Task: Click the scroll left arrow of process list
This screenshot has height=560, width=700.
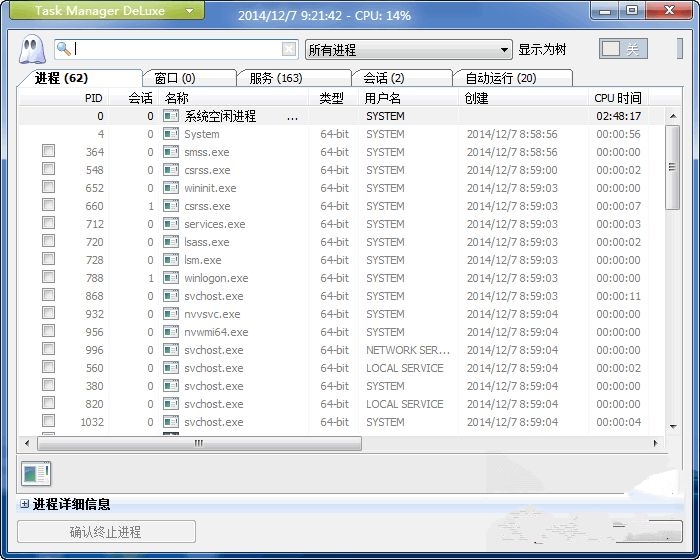Action: [27, 443]
